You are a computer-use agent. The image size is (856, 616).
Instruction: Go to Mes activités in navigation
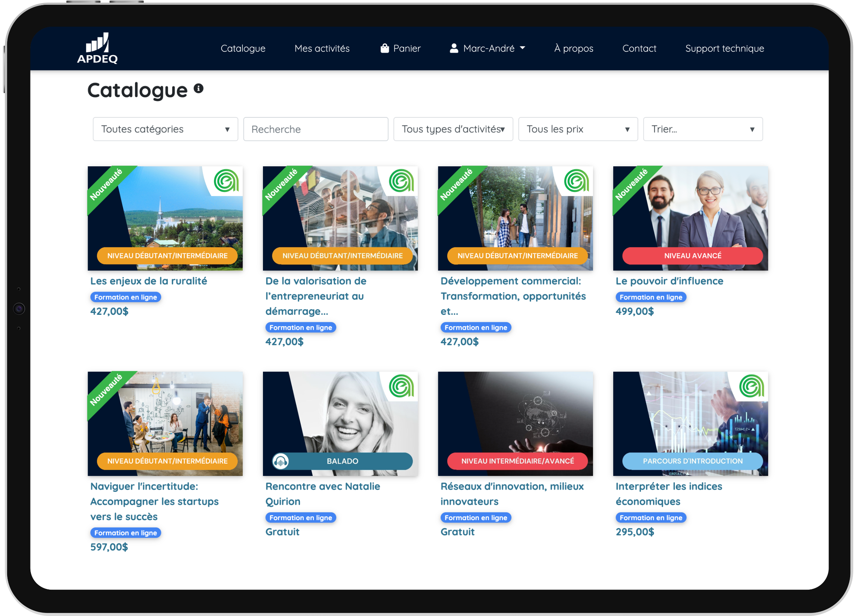pos(322,48)
